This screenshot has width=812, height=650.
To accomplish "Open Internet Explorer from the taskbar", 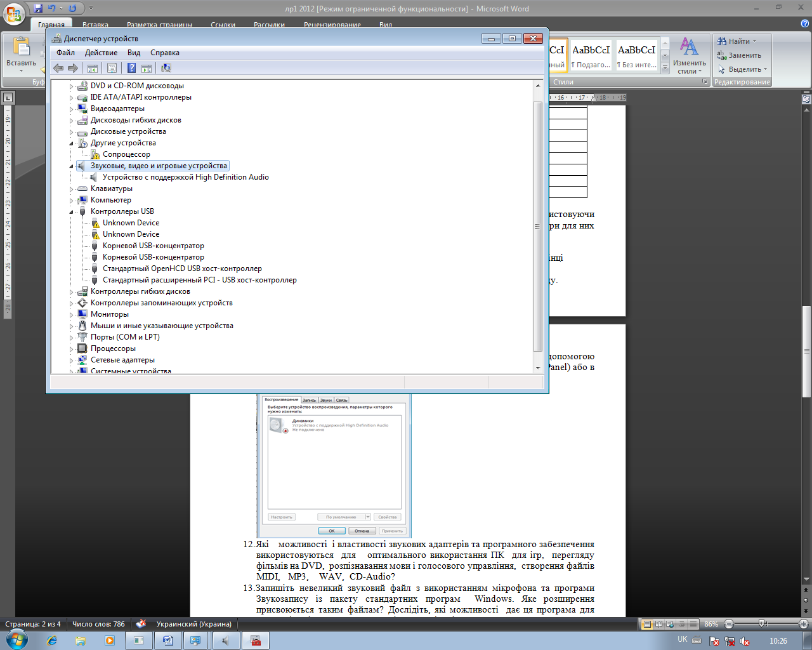I will click(x=52, y=640).
